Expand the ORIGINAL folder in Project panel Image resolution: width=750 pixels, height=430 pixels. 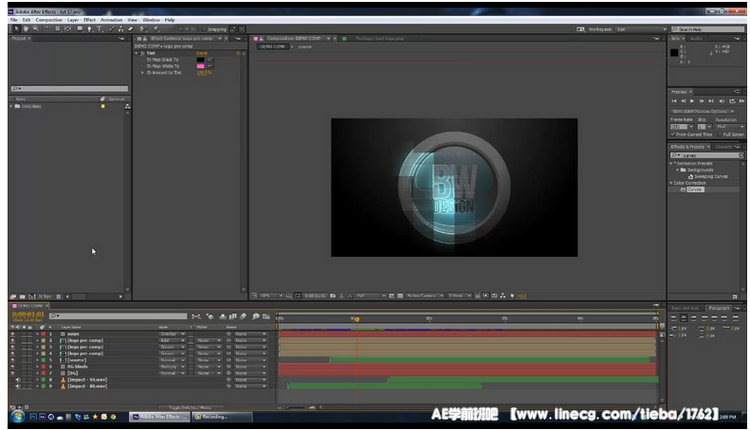[11, 106]
